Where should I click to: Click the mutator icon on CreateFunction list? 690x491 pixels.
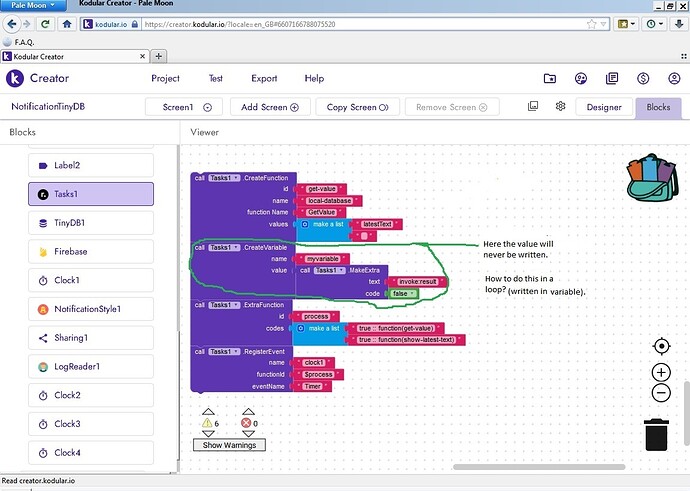pyautogui.click(x=305, y=224)
